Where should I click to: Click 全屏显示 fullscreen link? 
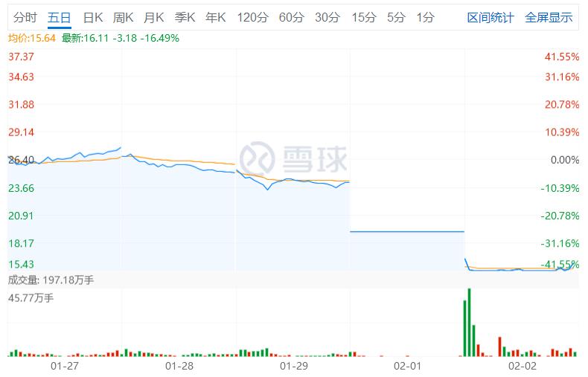coord(549,17)
